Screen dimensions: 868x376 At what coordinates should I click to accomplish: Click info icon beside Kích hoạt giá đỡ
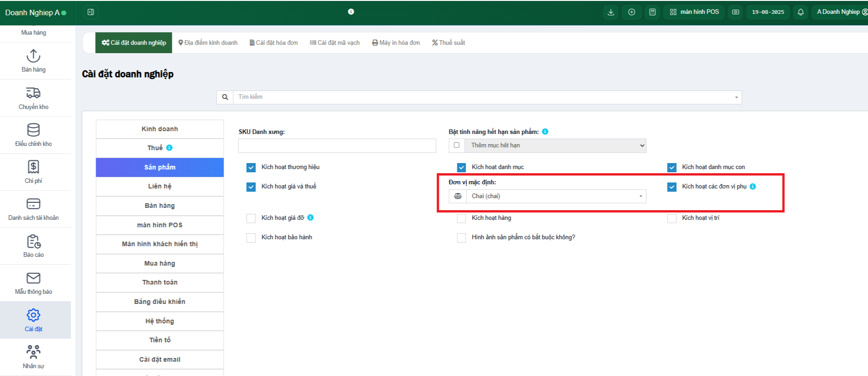(310, 218)
